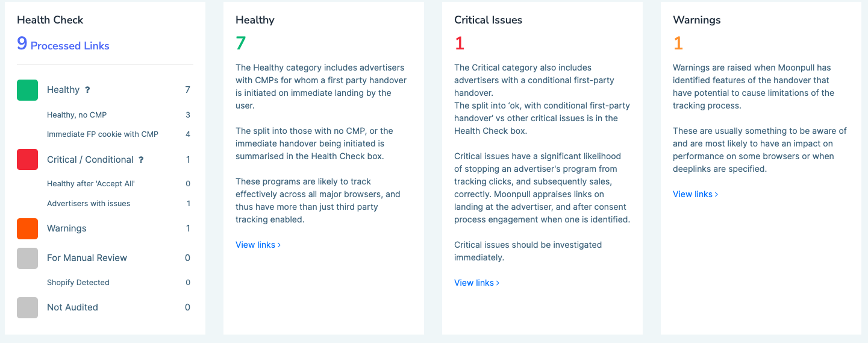Click the large green Healthy count 7
Image resolution: width=868 pixels, height=343 pixels.
click(241, 43)
